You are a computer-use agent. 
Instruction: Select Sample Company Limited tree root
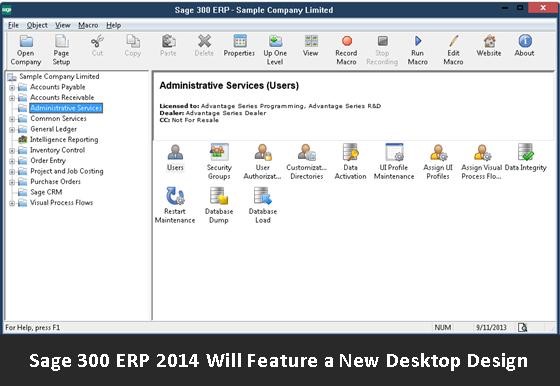point(59,76)
